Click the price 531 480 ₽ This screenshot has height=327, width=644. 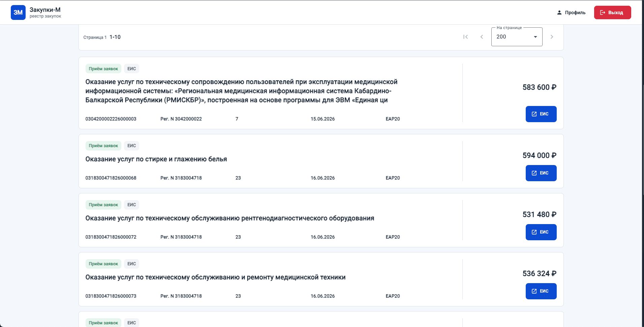[540, 215]
